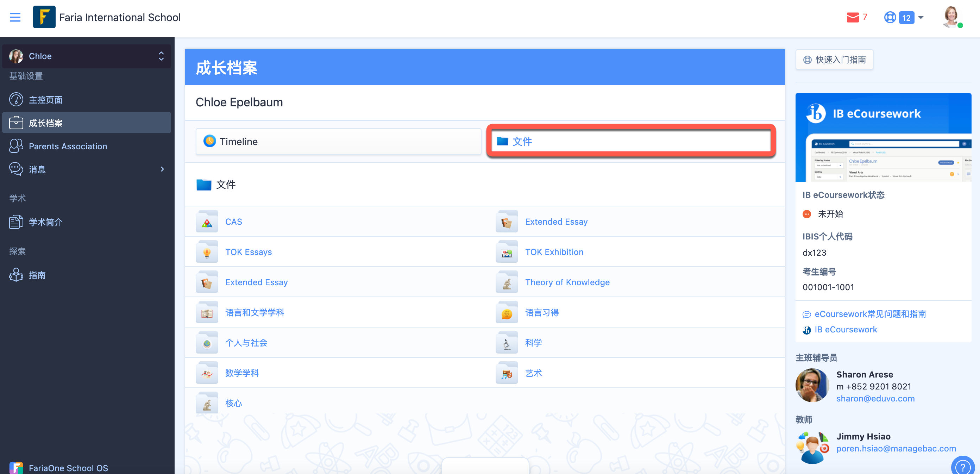Switch to the 文件 tab
The image size is (980, 474).
631,142
